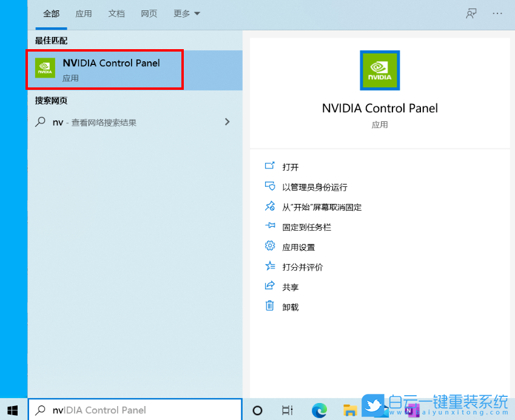Image resolution: width=515 pixels, height=420 pixels.
Task: Click the 共享 share icon
Action: coord(270,286)
